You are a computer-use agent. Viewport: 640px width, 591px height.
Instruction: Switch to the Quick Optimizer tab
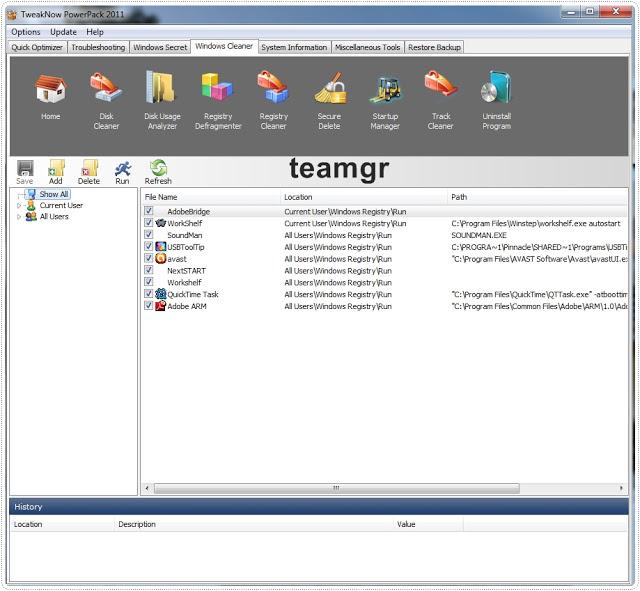pos(37,47)
